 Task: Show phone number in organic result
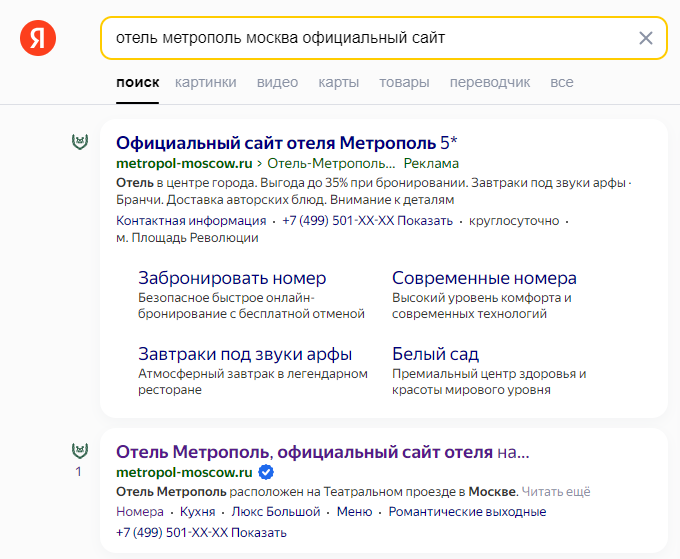click(x=201, y=533)
